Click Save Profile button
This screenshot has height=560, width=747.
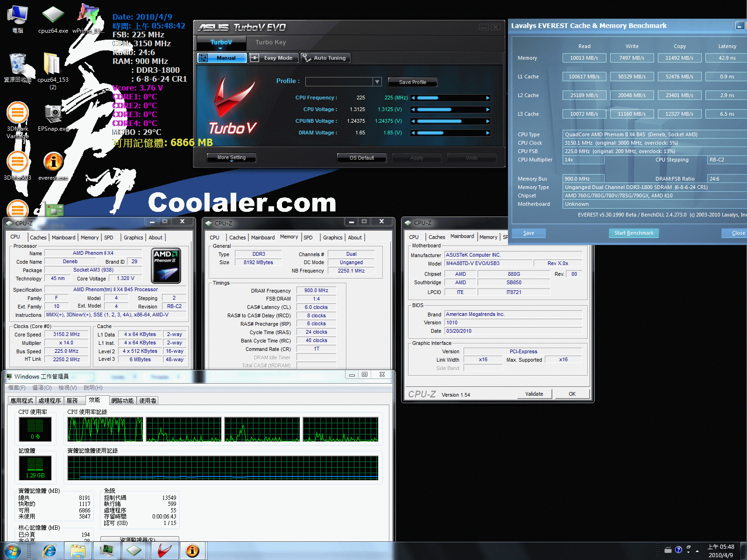tap(413, 82)
